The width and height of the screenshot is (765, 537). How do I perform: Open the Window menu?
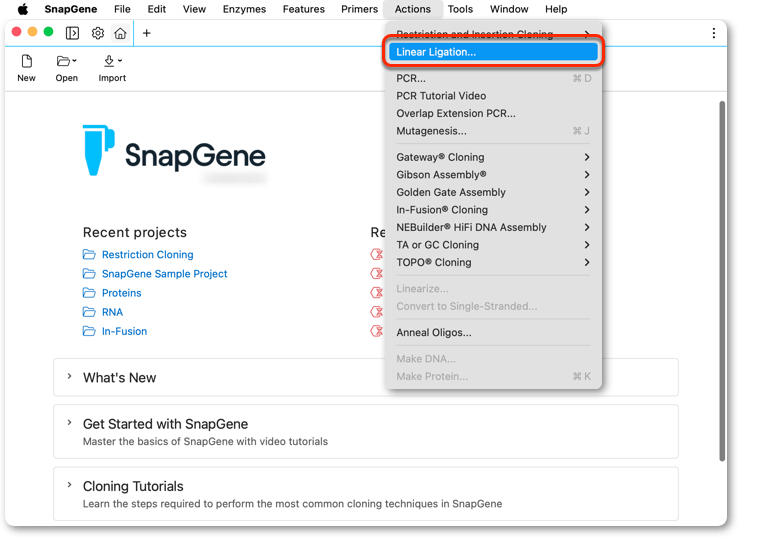509,9
